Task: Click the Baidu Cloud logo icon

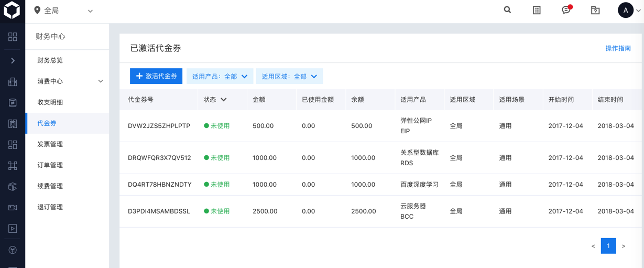Action: (12, 10)
